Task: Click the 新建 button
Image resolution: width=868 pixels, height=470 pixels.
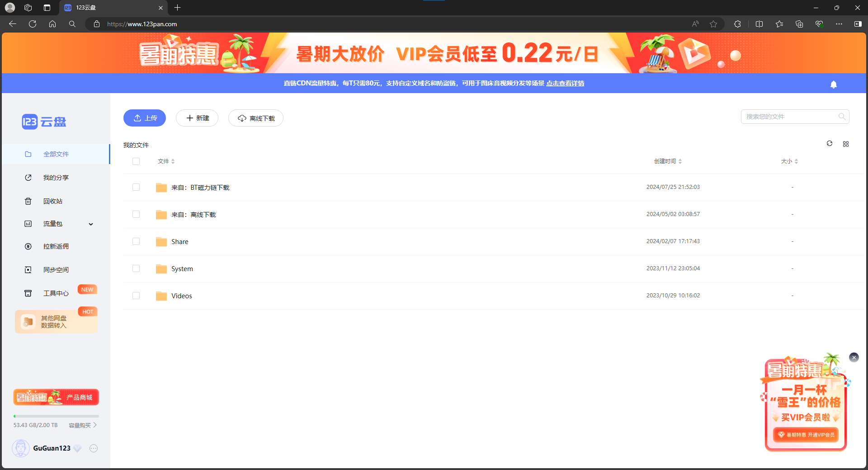Action: pos(197,118)
